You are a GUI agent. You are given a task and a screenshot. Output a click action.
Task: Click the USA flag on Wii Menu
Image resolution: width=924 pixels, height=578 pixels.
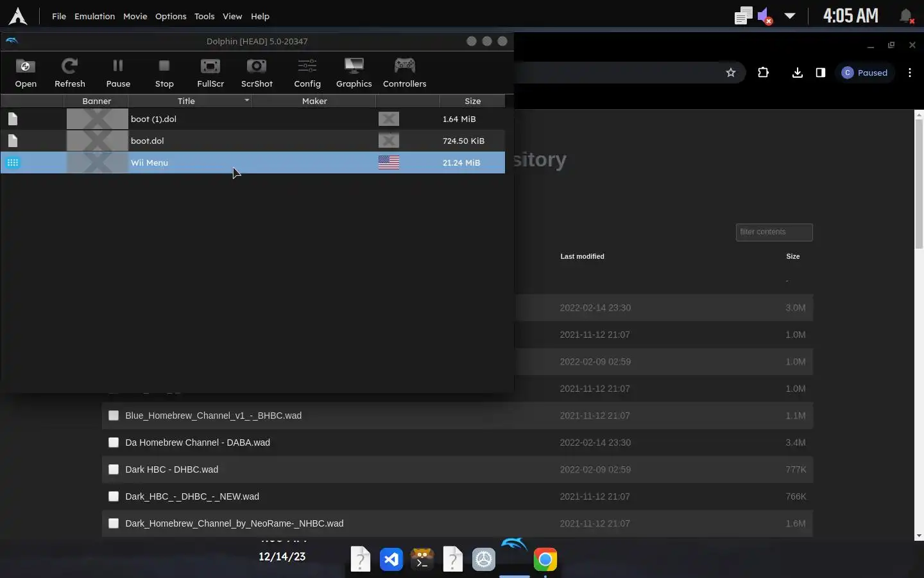coord(389,162)
